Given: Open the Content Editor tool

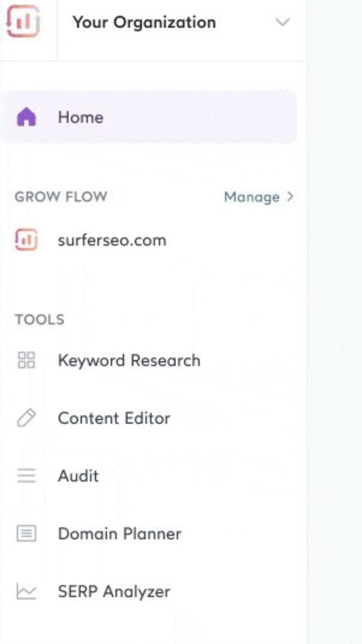Looking at the screenshot, I should [114, 418].
